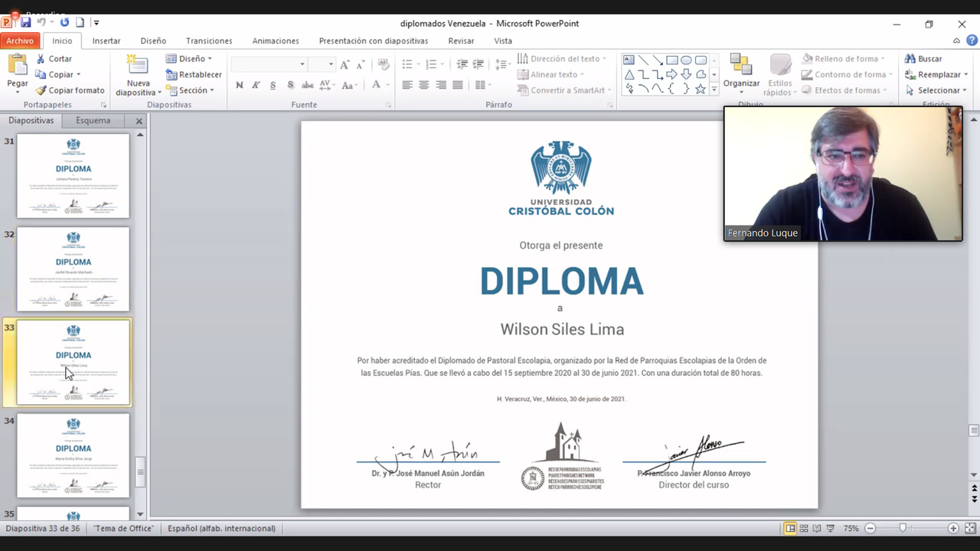Open the Diseño layout dropdown
The height and width of the screenshot is (551, 980).
(x=190, y=59)
